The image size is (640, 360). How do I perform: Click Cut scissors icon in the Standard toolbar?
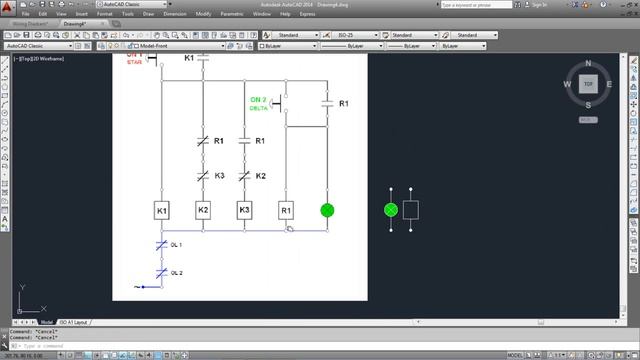pos(77,36)
